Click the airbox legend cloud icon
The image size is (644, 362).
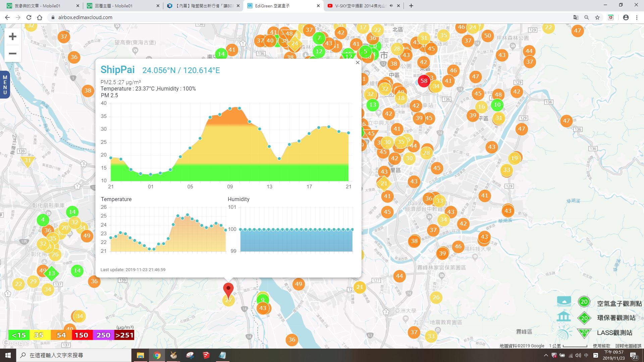pos(564,301)
